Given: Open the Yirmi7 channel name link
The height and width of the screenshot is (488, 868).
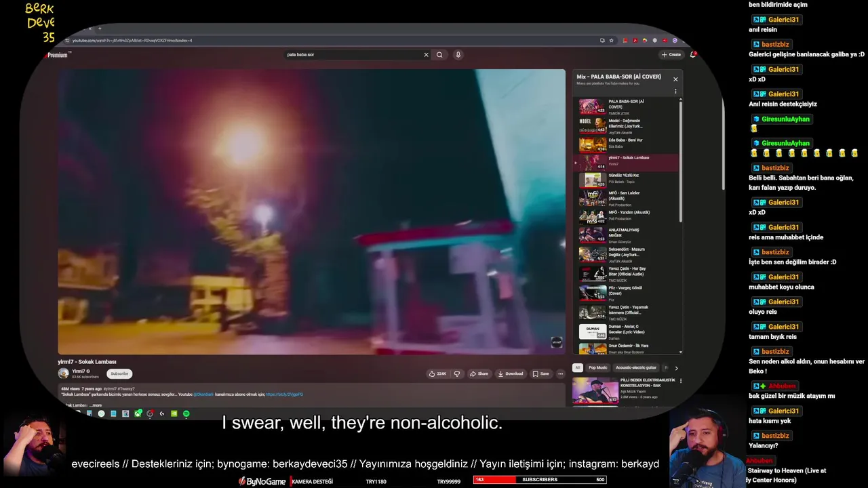Looking at the screenshot, I should (79, 371).
